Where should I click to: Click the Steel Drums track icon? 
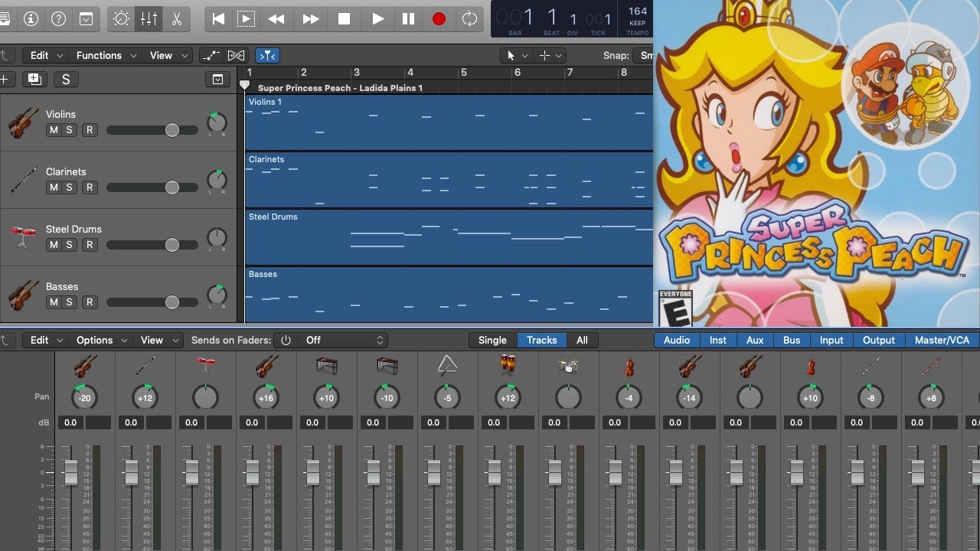[x=24, y=237]
